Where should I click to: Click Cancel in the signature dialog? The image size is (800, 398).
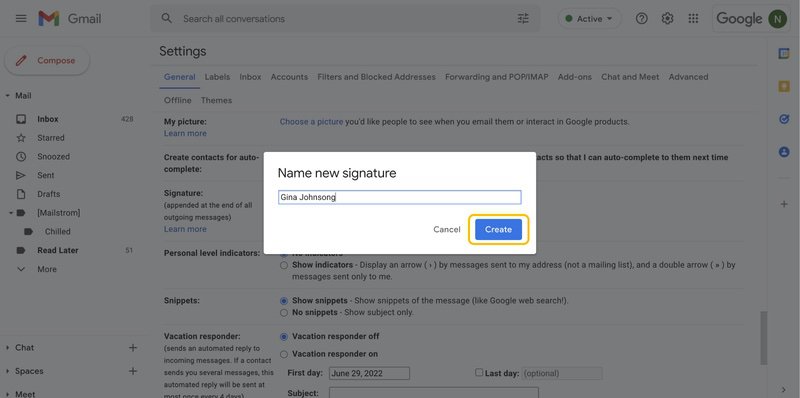[446, 230]
